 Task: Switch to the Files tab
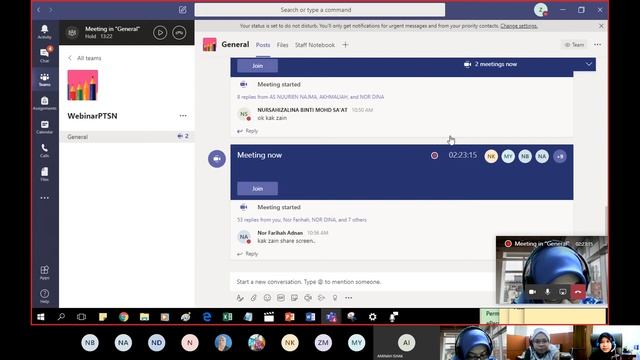(282, 45)
